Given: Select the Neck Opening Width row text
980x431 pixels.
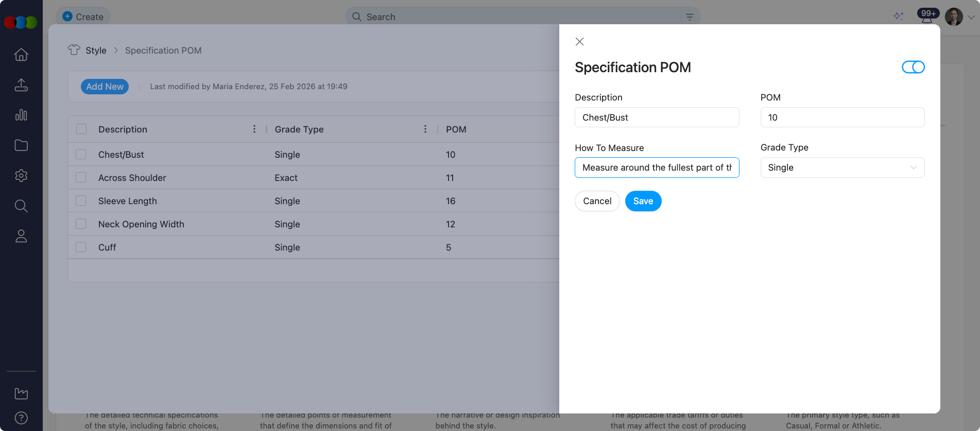Looking at the screenshot, I should click(141, 224).
